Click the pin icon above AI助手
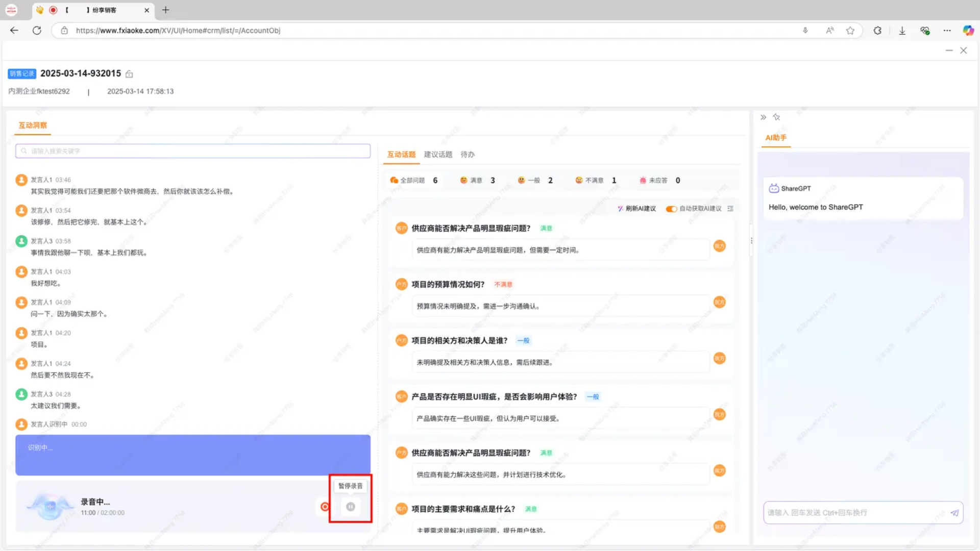 (776, 117)
